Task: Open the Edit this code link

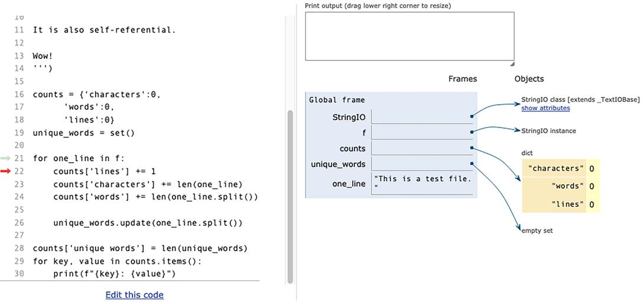Action: [x=134, y=295]
